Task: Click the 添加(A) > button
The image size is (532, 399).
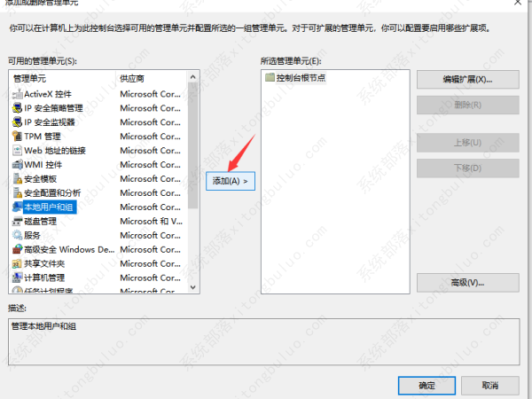Action: pyautogui.click(x=231, y=181)
